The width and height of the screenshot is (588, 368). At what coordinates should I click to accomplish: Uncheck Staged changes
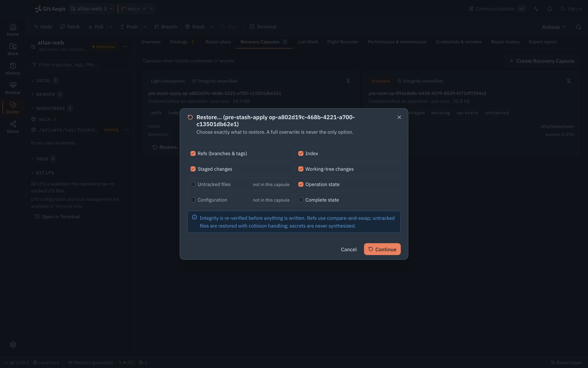click(x=193, y=169)
